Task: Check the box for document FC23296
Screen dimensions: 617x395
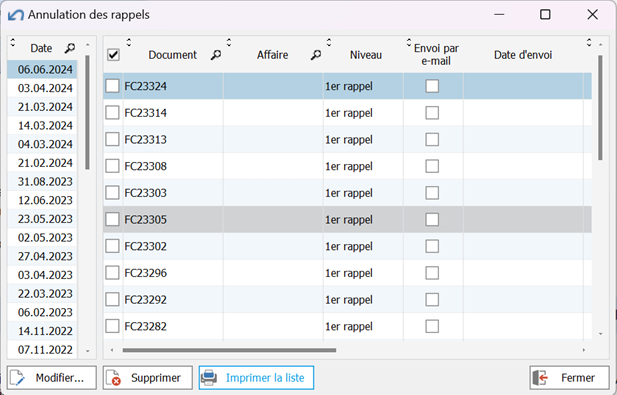Action: click(x=112, y=273)
